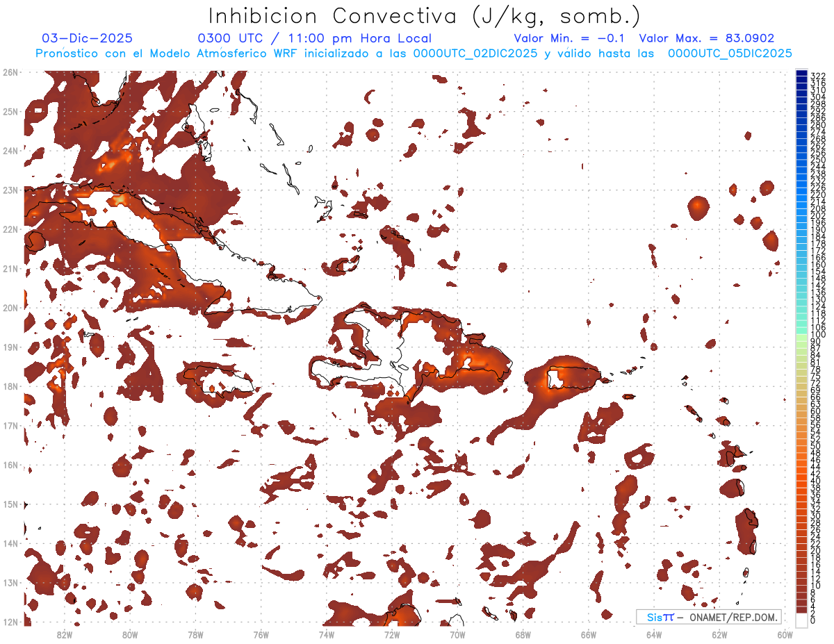Click the 26N latitude axis label
The height and width of the screenshot is (644, 834).
click(10, 72)
